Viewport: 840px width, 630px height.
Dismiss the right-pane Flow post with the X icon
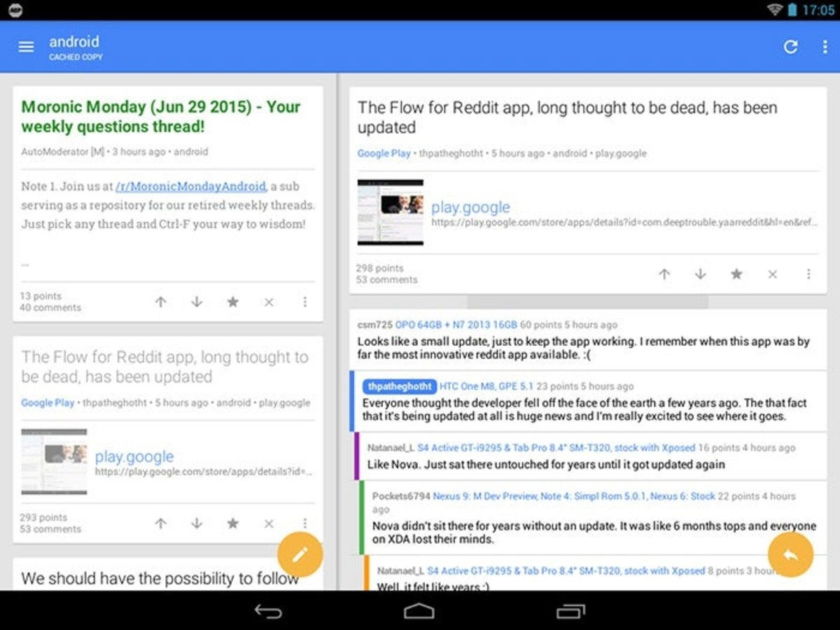(772, 274)
